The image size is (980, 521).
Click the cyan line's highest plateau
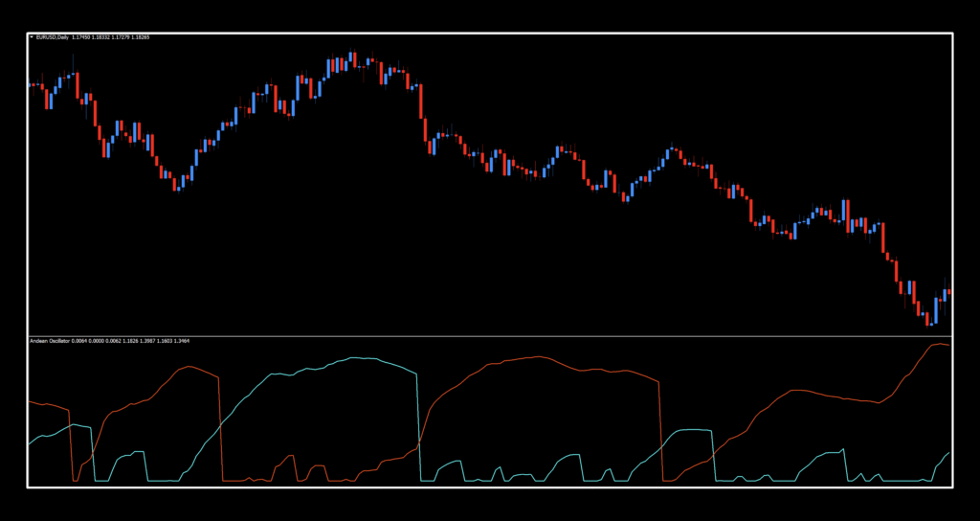tap(354, 358)
